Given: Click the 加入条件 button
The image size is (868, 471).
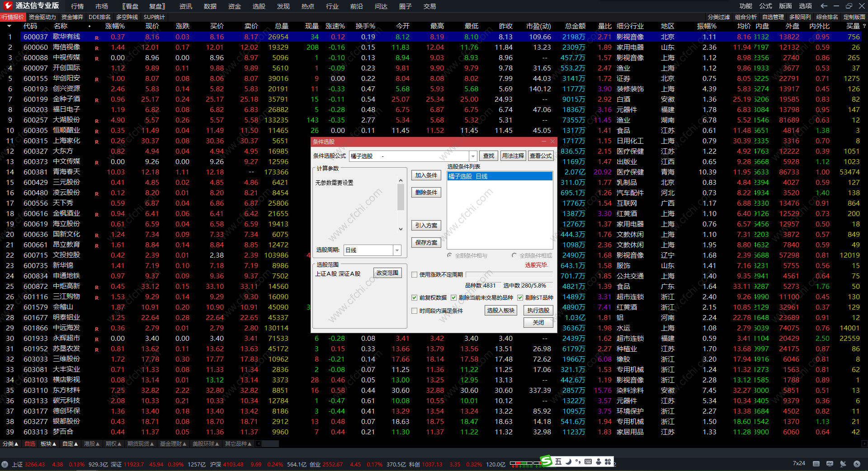Looking at the screenshot, I should (426, 175).
